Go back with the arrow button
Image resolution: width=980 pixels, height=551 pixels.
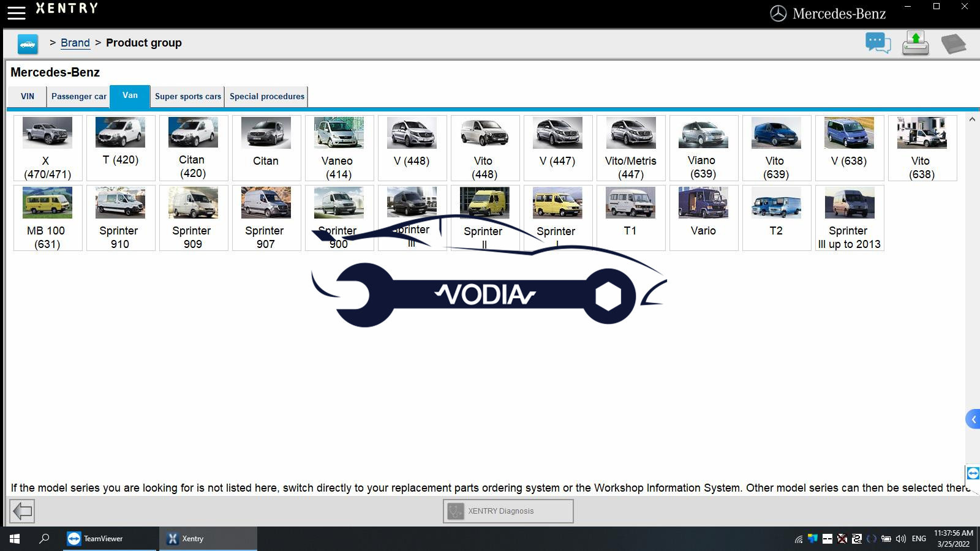[23, 511]
